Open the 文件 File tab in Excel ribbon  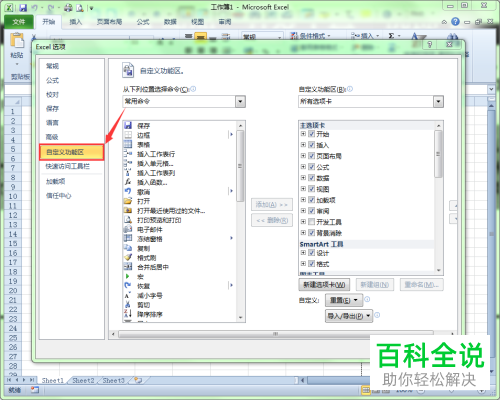coord(19,22)
